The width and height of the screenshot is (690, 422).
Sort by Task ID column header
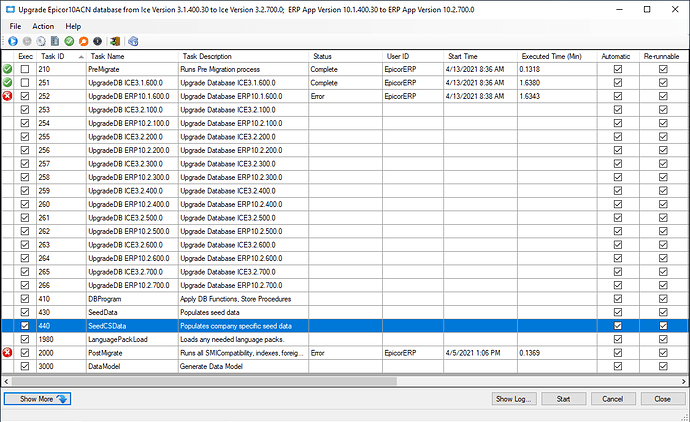coord(61,56)
